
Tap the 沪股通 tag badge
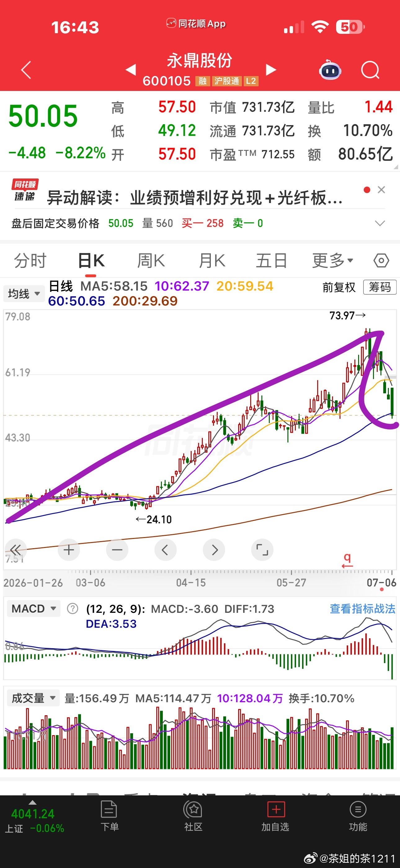coord(227,81)
